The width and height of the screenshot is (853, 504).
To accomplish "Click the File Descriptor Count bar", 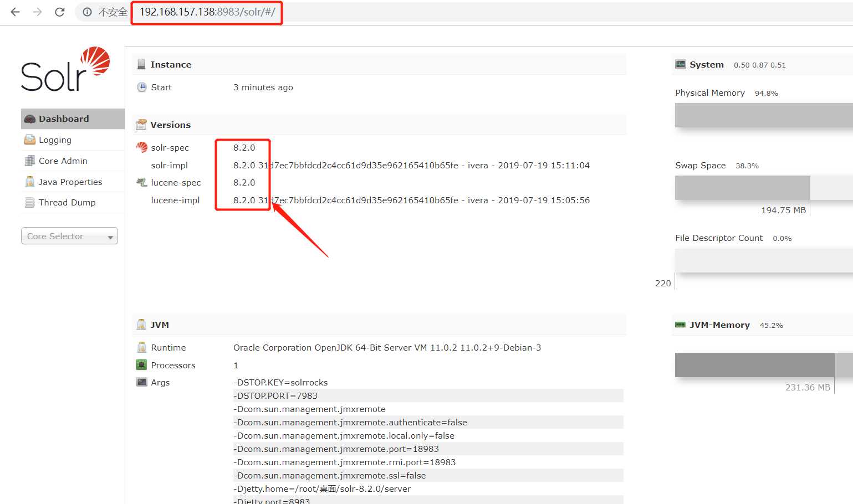I will click(x=764, y=260).
